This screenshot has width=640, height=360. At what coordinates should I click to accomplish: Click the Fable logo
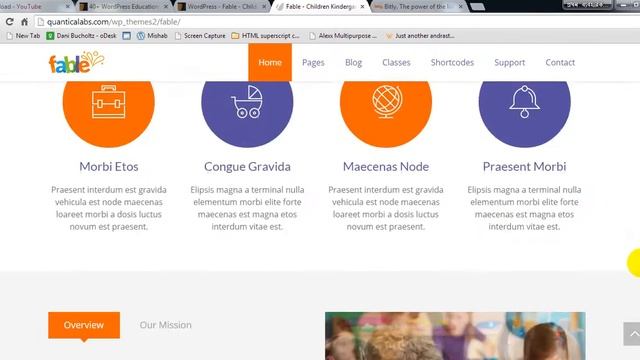point(76,62)
